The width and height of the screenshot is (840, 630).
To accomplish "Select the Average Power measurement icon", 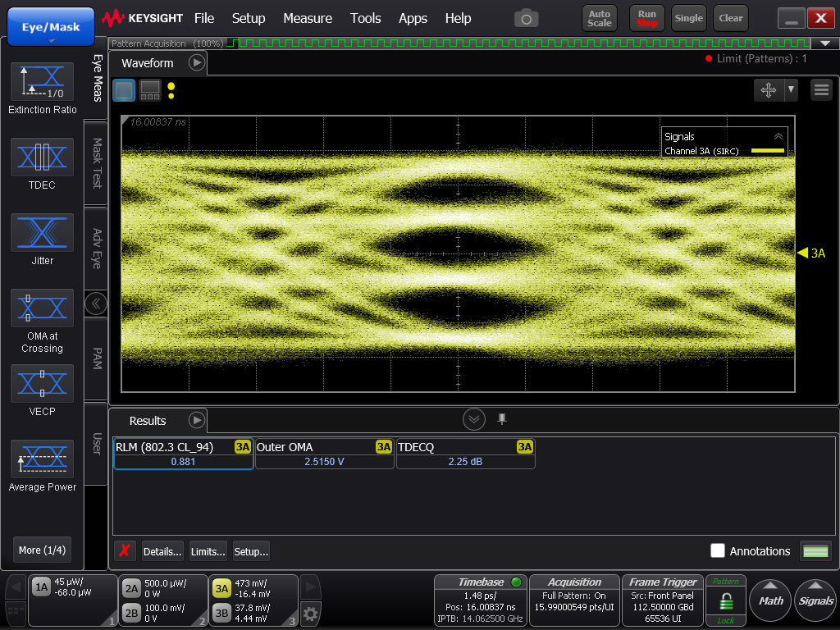I will point(42,459).
